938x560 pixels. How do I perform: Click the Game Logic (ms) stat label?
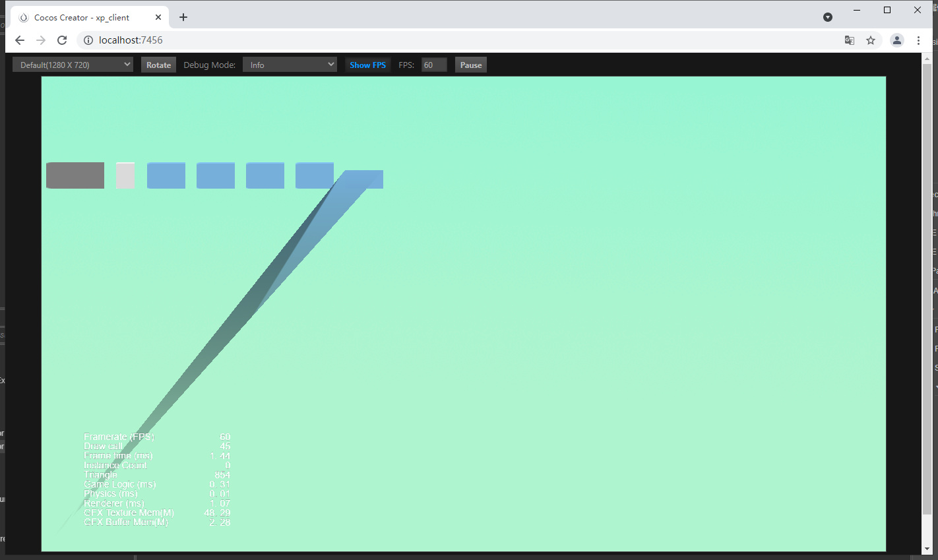pyautogui.click(x=119, y=484)
